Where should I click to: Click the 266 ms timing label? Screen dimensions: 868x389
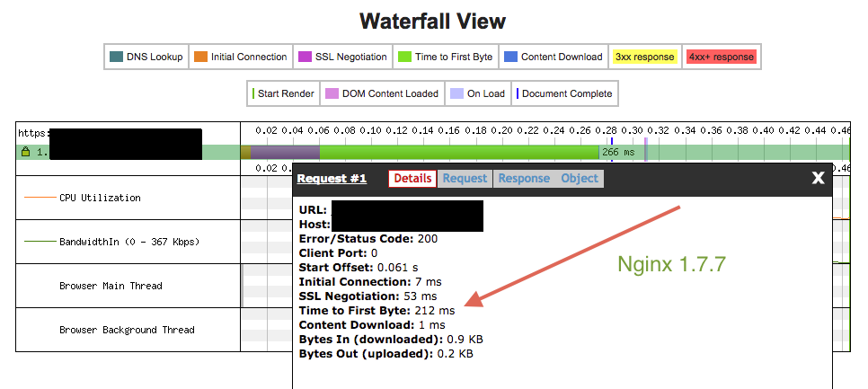(x=618, y=152)
